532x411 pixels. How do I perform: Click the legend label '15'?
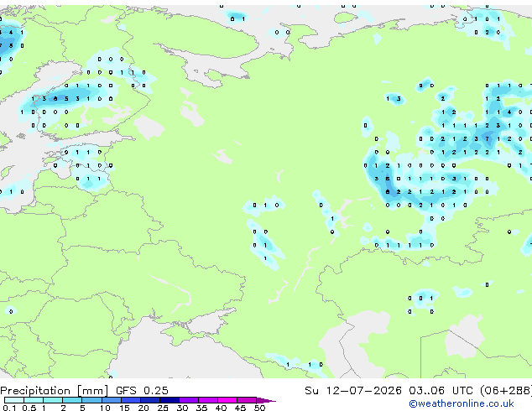(124, 408)
